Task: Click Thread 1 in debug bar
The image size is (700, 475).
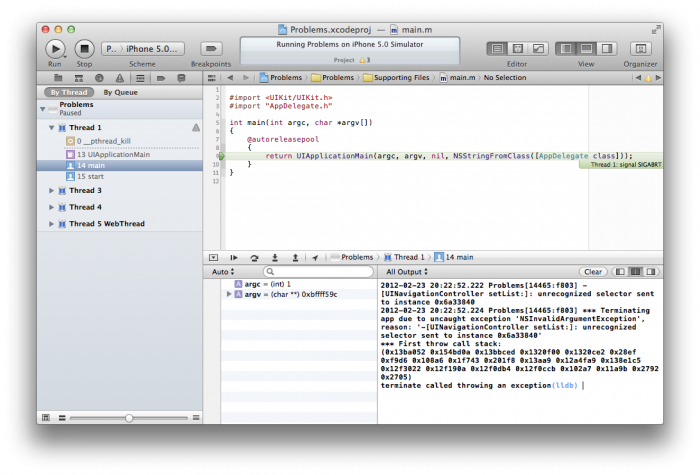Action: 404,257
